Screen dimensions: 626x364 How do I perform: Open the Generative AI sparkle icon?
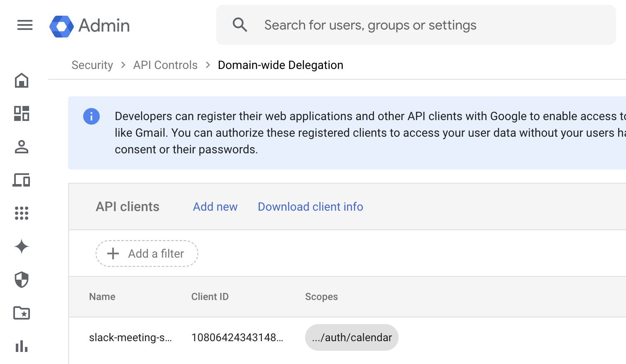click(22, 246)
